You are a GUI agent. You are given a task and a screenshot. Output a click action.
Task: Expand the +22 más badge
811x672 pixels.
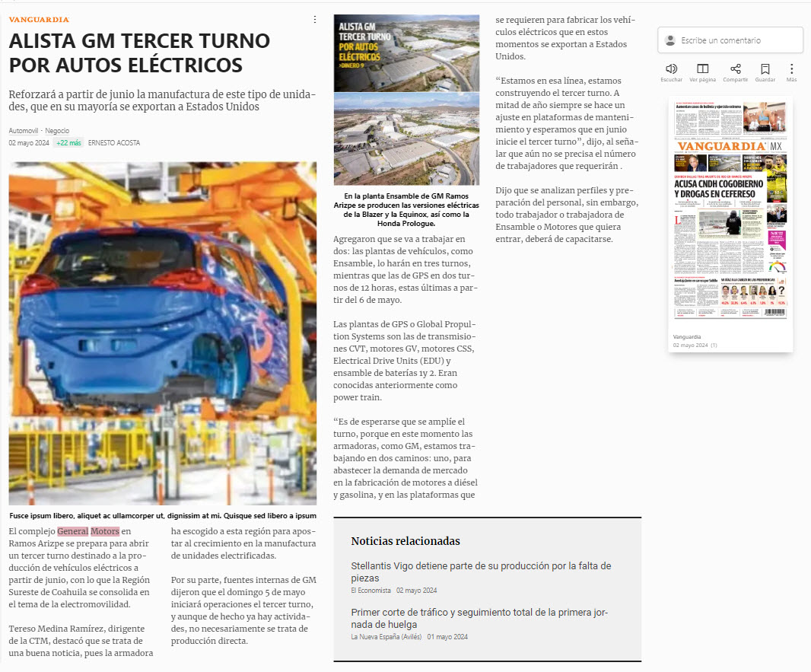tap(68, 143)
